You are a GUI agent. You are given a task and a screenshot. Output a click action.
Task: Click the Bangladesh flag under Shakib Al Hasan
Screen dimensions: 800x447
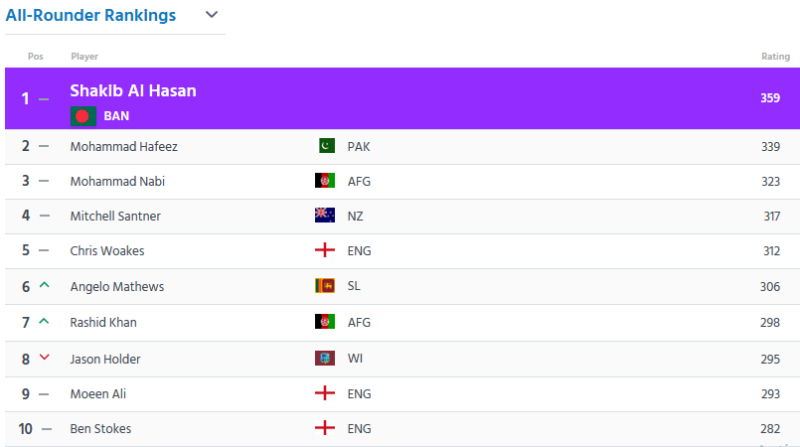point(83,116)
